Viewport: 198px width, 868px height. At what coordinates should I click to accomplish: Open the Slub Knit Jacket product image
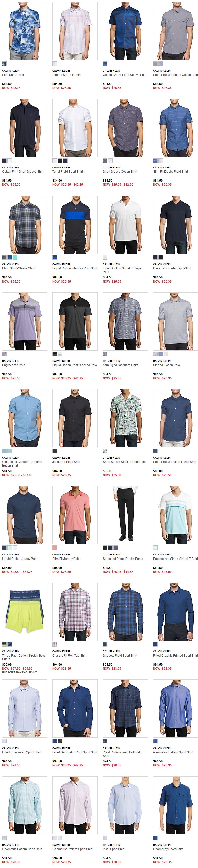click(25, 31)
